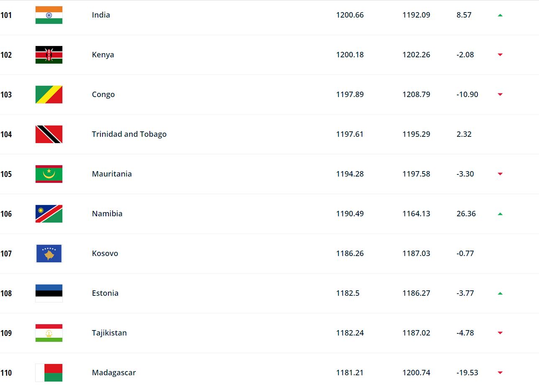Select the Madagascar flag icon

click(49, 373)
